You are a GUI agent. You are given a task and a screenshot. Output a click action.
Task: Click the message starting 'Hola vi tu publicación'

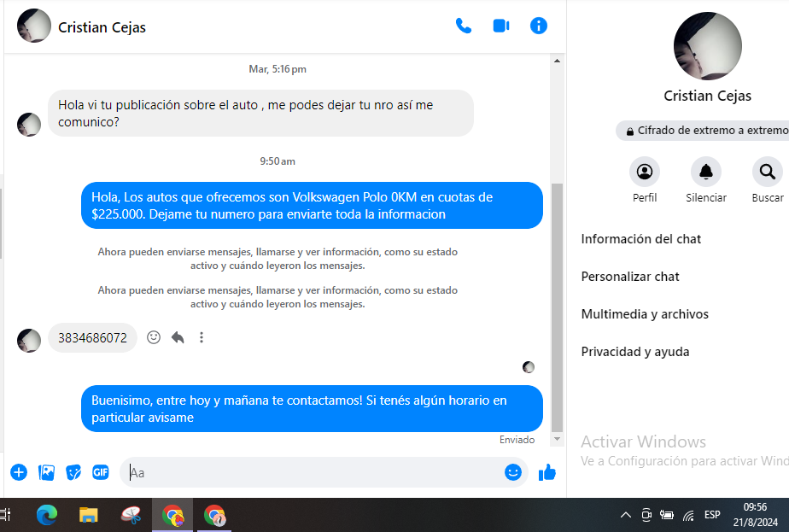260,114
